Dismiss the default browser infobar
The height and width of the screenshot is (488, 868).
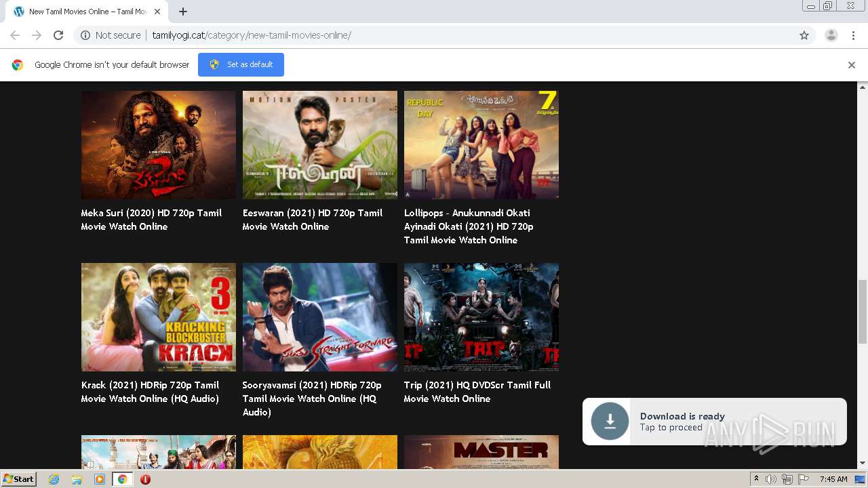tap(852, 65)
